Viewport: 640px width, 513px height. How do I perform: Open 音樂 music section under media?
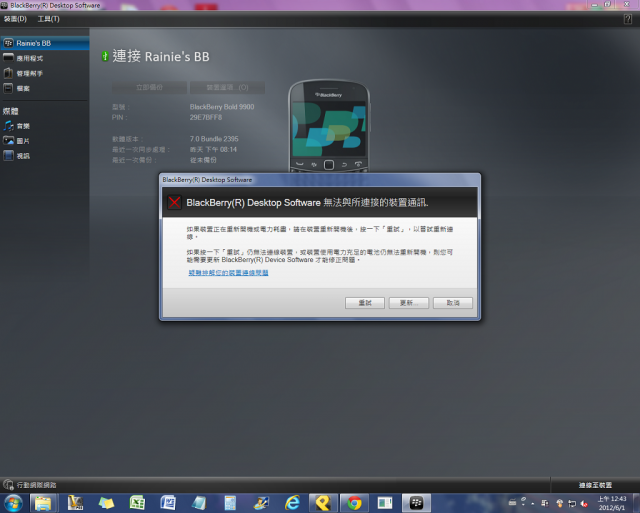coord(44,126)
